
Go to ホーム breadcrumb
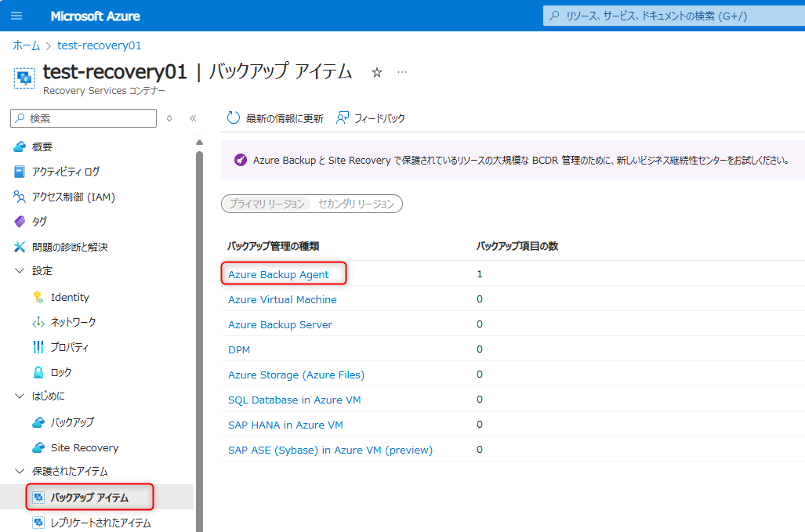click(x=26, y=45)
